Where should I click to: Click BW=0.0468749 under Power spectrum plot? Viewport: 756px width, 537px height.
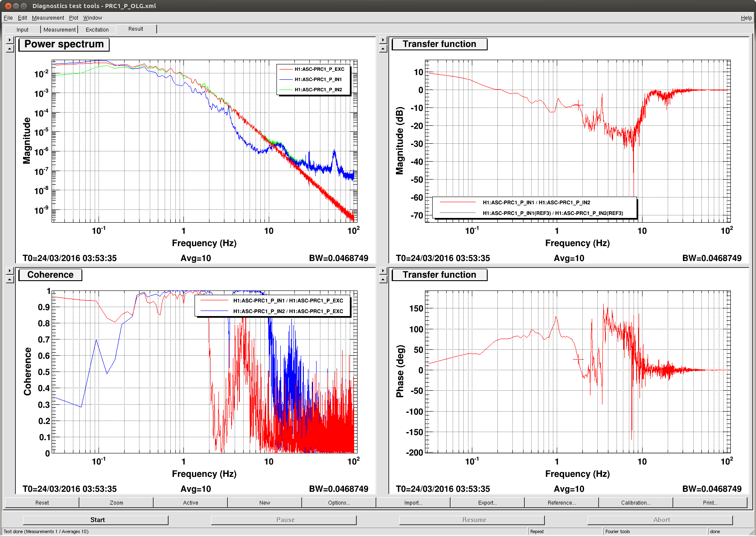point(339,258)
